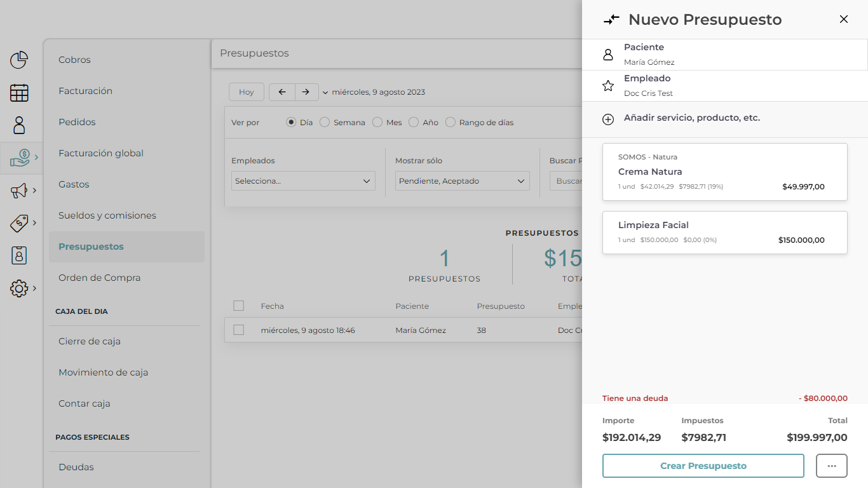Open the settings gear sidebar icon
The width and height of the screenshot is (868, 488).
(x=19, y=288)
